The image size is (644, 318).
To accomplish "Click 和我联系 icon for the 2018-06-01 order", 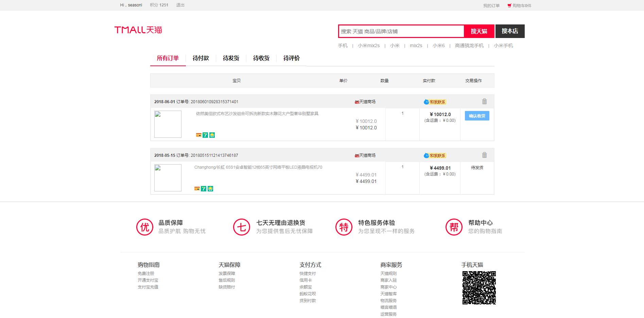I will click(435, 102).
